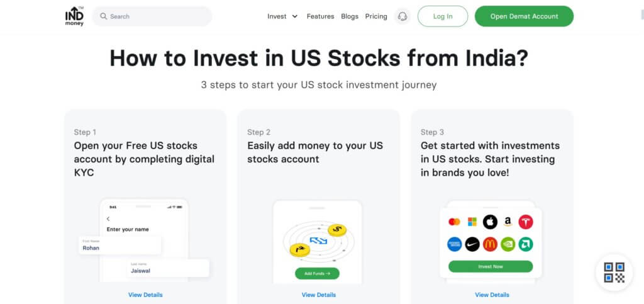Focus the Search input field

point(152,16)
